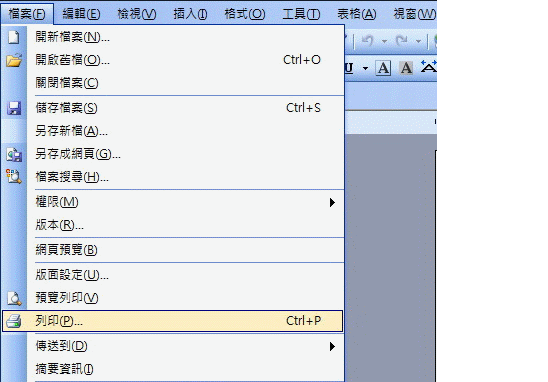
Task: Open the 表格(A) menu
Action: 356,14
